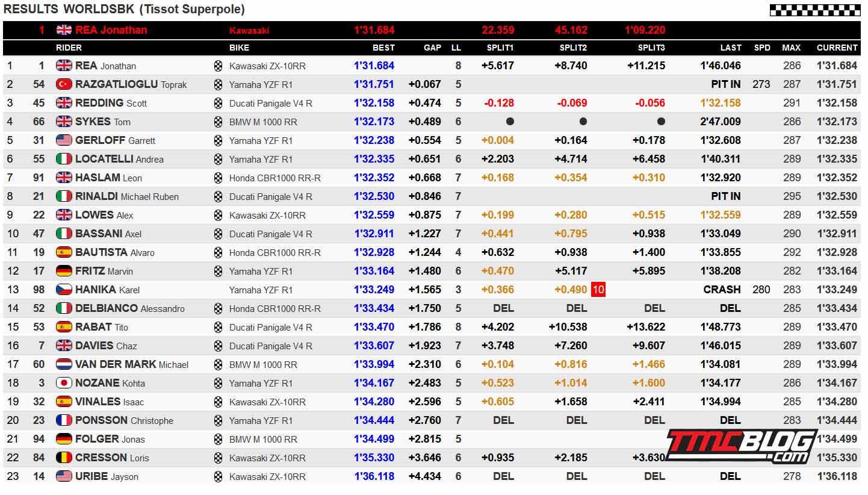Select the checkered flag icon in DELBIANCO's row
The width and height of the screenshot is (868, 495).
coord(218,308)
